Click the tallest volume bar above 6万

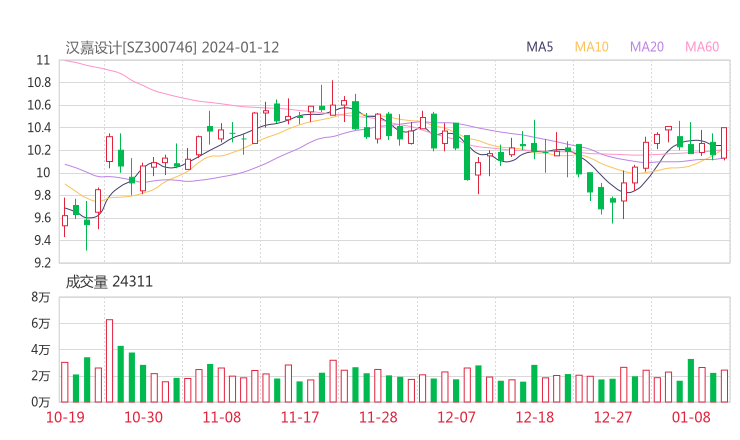click(x=109, y=361)
